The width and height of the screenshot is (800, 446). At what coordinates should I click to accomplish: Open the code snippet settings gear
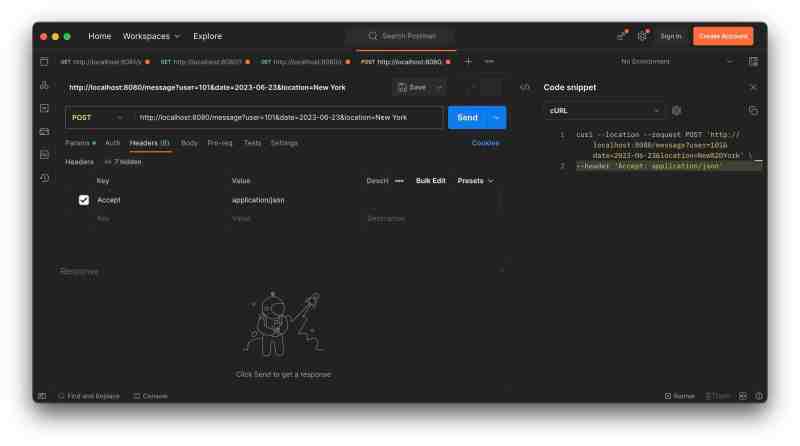677,111
